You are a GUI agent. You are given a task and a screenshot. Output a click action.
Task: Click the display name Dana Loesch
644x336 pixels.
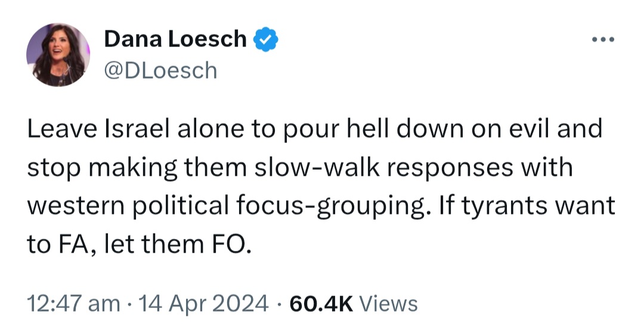coord(175,39)
